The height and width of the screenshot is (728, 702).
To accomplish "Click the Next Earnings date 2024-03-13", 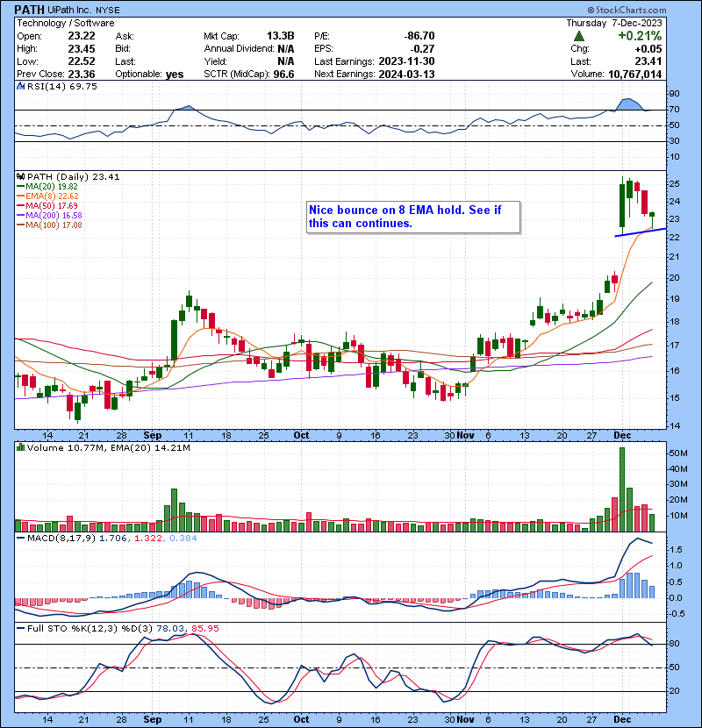I will click(x=406, y=75).
